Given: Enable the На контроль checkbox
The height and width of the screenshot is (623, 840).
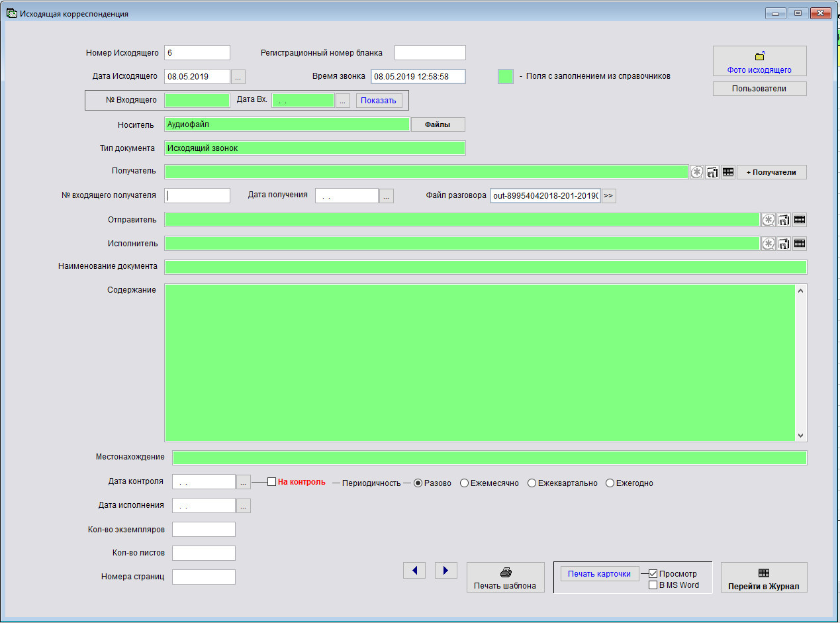Looking at the screenshot, I should [271, 482].
